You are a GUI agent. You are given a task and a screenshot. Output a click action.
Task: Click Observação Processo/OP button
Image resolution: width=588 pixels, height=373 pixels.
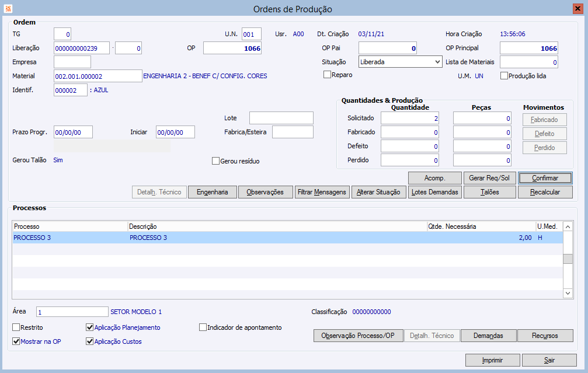(x=358, y=336)
